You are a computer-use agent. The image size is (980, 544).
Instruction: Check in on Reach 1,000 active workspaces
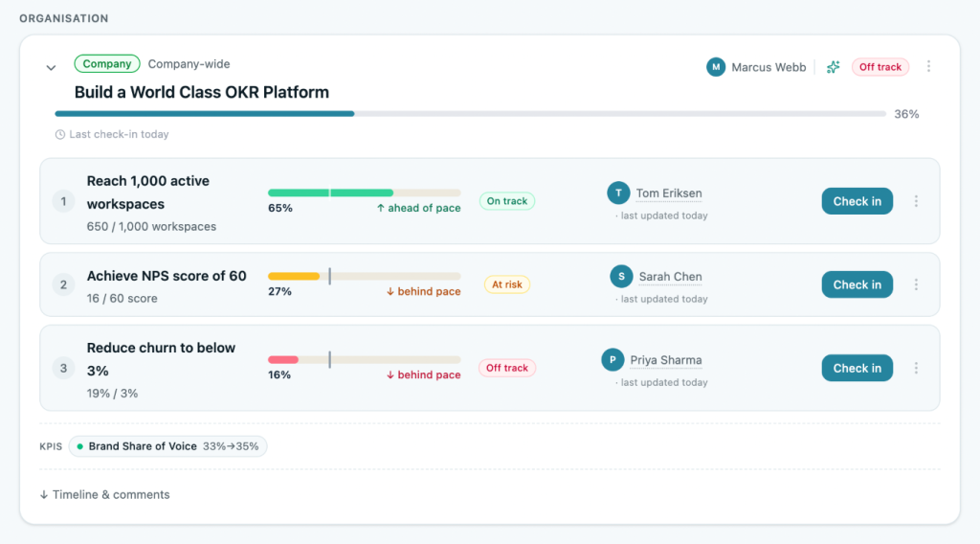coord(857,201)
